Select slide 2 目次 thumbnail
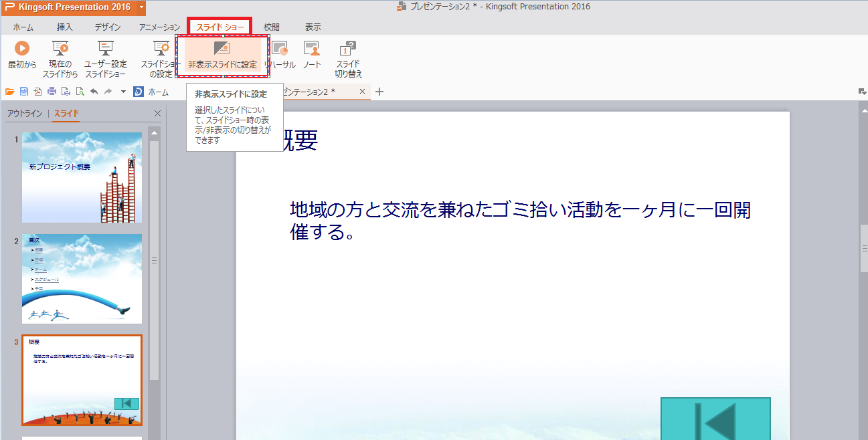The height and width of the screenshot is (440, 868). coord(82,278)
